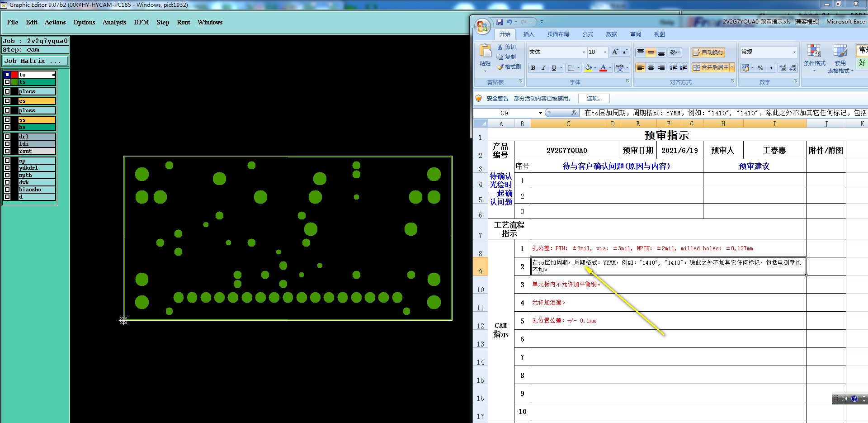Left-align cell text in Excel
The width and height of the screenshot is (868, 423).
[641, 67]
